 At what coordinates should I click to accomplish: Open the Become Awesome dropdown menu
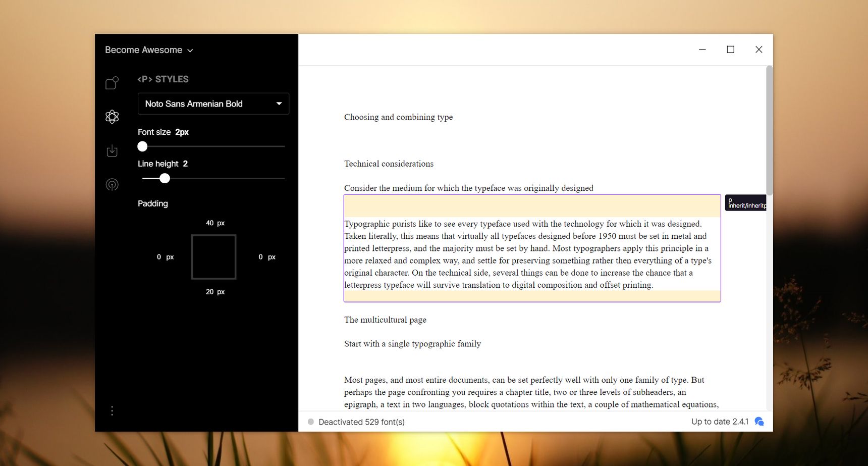coord(149,50)
